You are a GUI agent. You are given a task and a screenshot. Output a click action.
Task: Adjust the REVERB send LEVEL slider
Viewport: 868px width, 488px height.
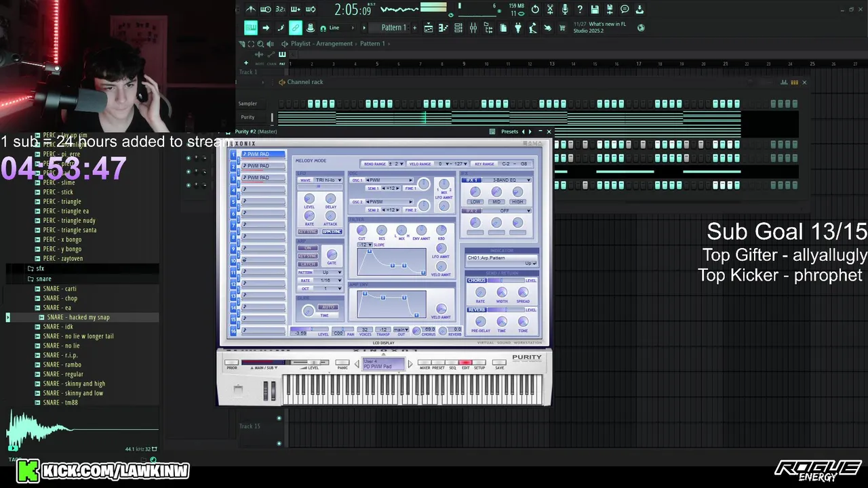pos(506,310)
